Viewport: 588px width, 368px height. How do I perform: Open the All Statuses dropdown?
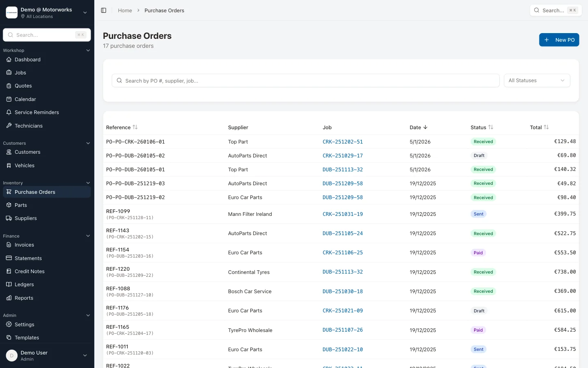[537, 81]
